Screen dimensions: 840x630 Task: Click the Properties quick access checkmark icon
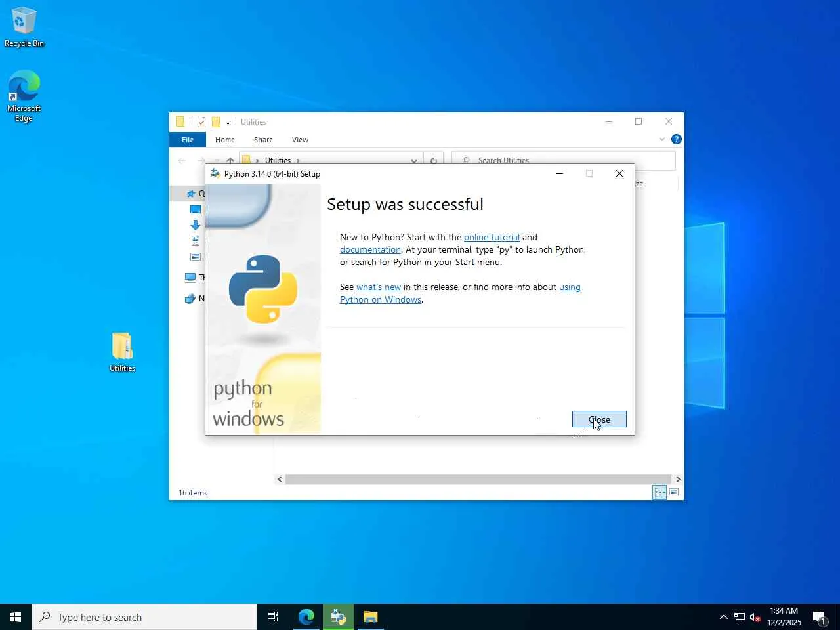[x=201, y=122]
